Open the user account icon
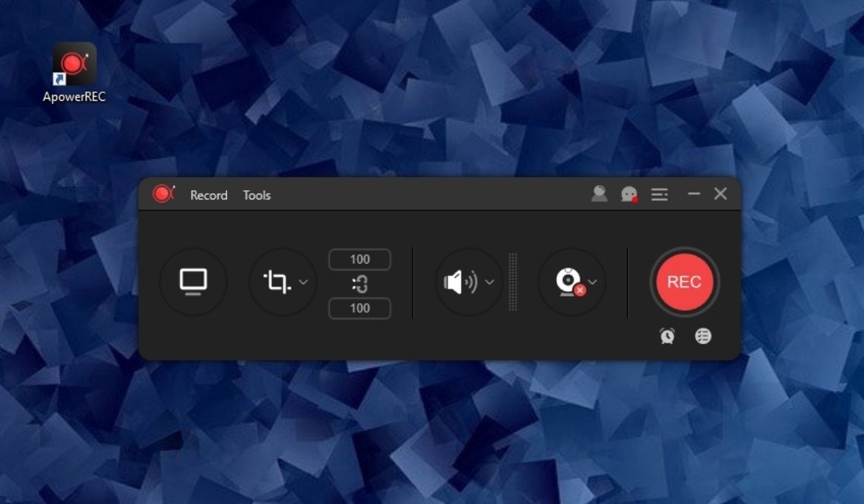 point(599,194)
